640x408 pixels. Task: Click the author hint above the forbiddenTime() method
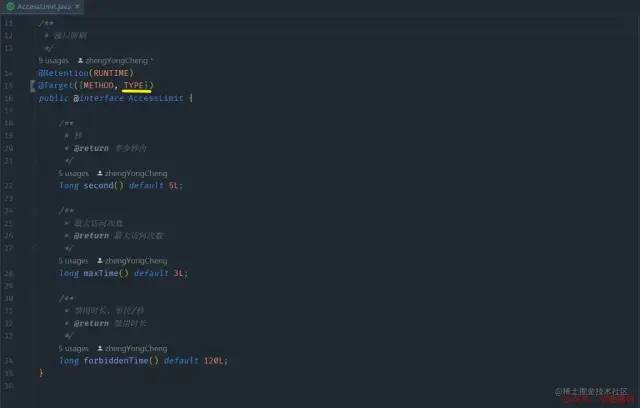tap(132, 348)
